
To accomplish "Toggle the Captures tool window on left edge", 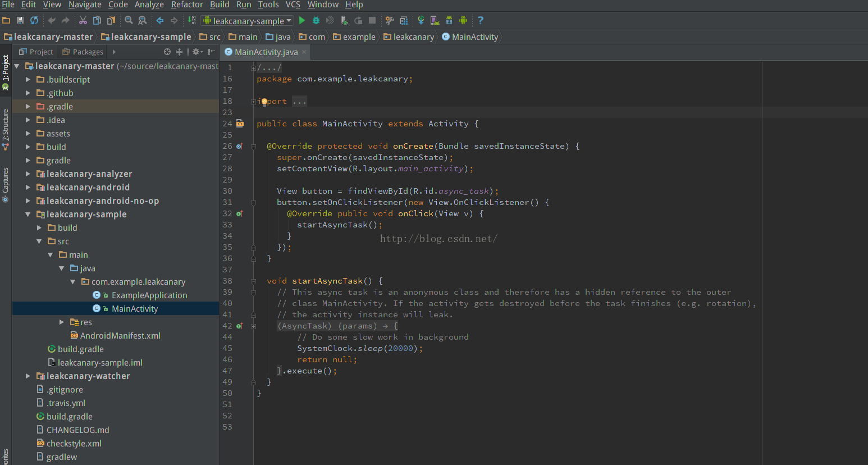I will click(6, 185).
